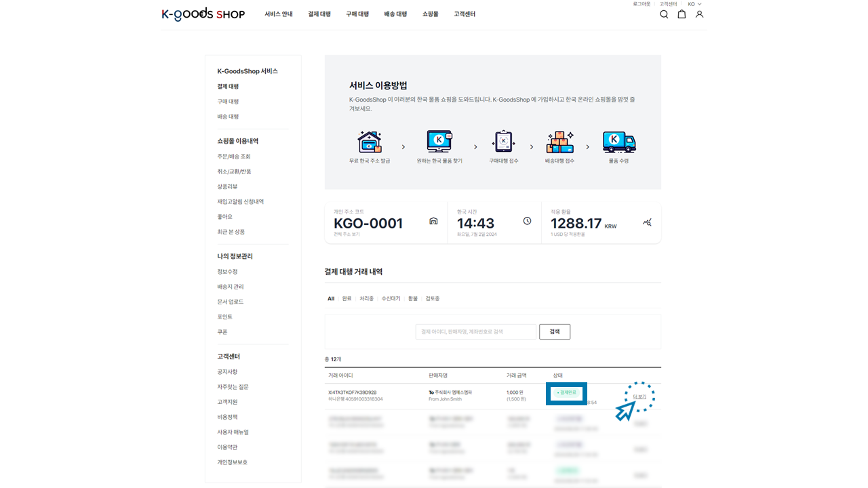Click the 로그아웃 link
868x488 pixels.
(642, 4)
